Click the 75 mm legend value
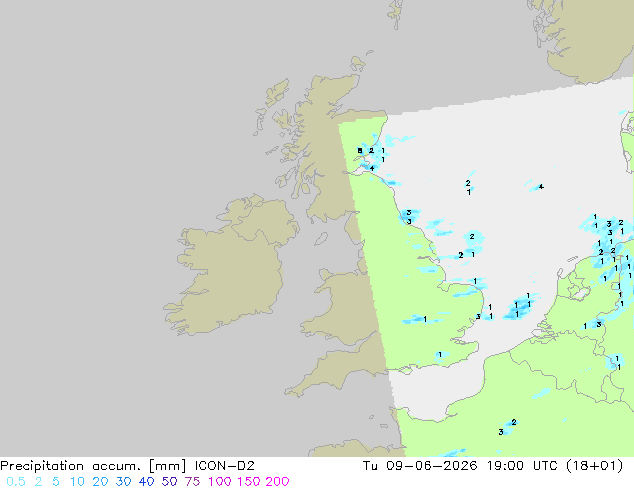The image size is (634, 490). pos(192,482)
